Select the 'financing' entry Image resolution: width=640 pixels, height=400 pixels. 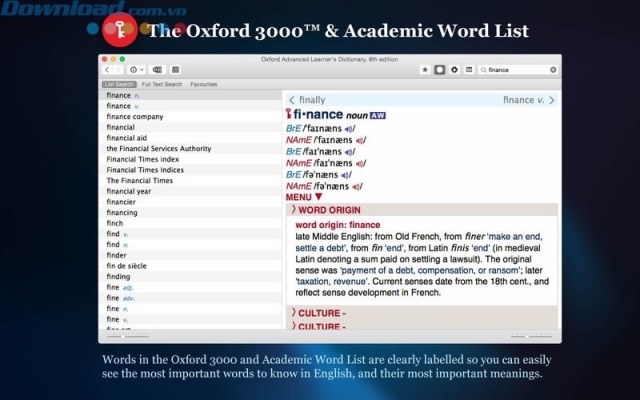[190, 212]
